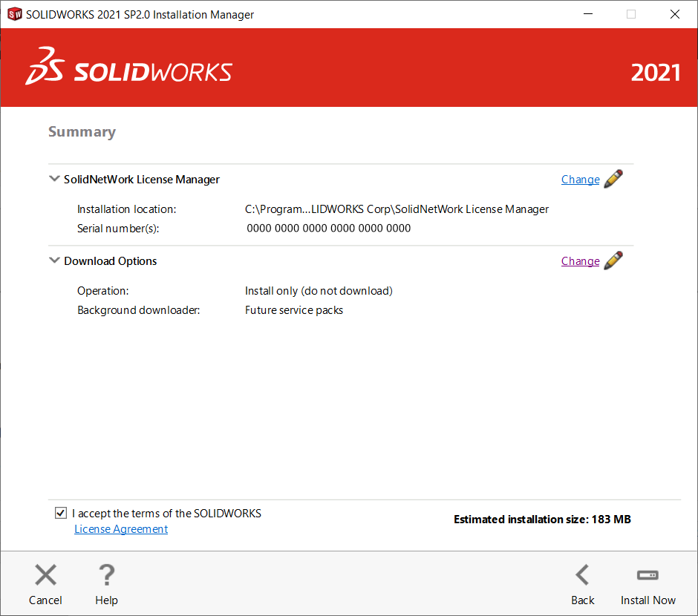Click the pencil icon beside Download Options Change
The width and height of the screenshot is (698, 616).
tap(613, 260)
